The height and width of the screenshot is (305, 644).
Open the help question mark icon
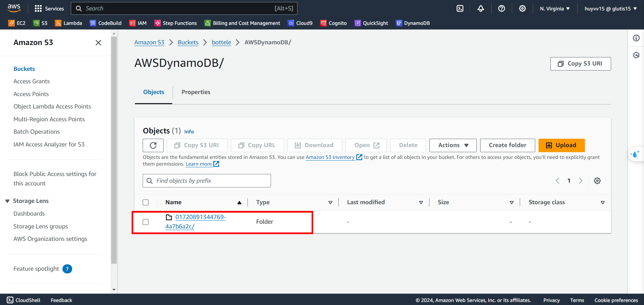[x=502, y=8]
